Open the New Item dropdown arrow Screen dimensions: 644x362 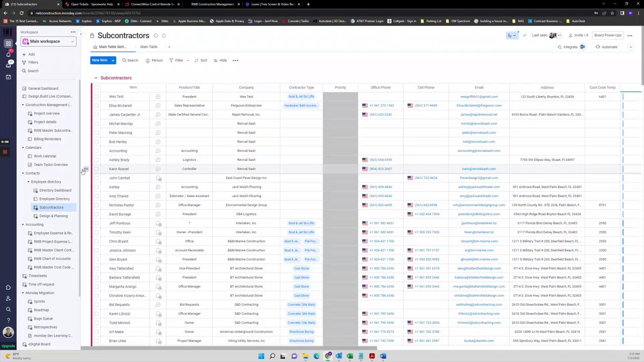[113, 60]
